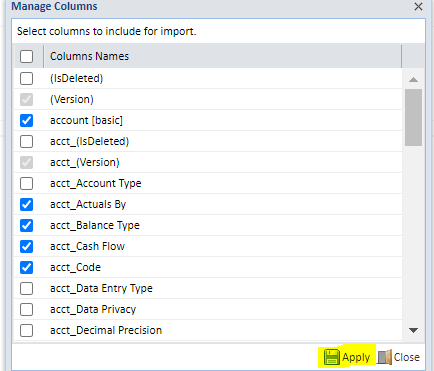
Task: Click the scrollbar down arrow
Action: click(413, 330)
